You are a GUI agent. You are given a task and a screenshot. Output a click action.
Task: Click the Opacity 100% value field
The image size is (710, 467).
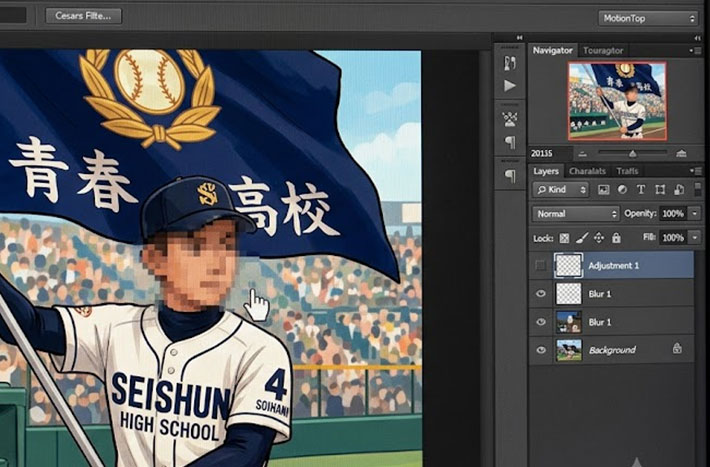click(x=672, y=214)
